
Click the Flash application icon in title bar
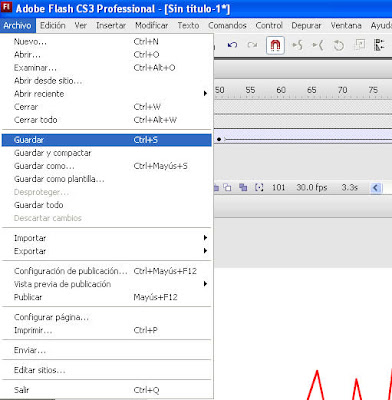point(7,7)
